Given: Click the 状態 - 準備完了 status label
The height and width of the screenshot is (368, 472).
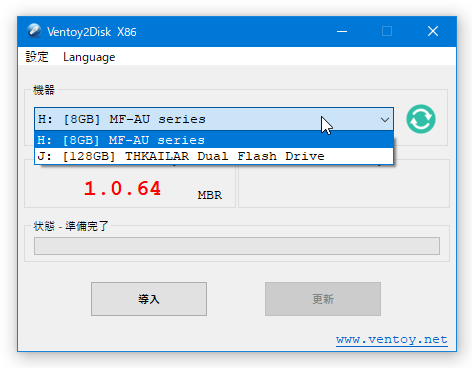Looking at the screenshot, I should point(71,226).
